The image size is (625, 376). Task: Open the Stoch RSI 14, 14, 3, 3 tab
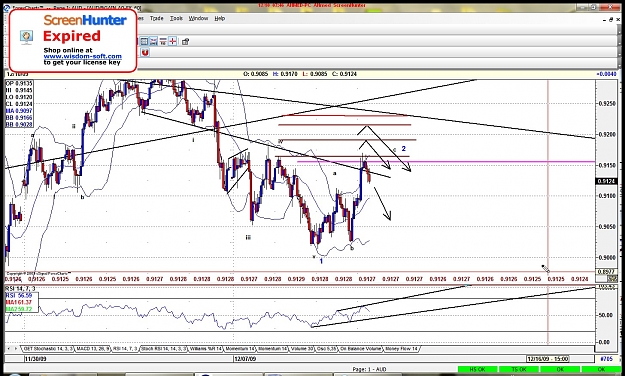[x=163, y=348]
